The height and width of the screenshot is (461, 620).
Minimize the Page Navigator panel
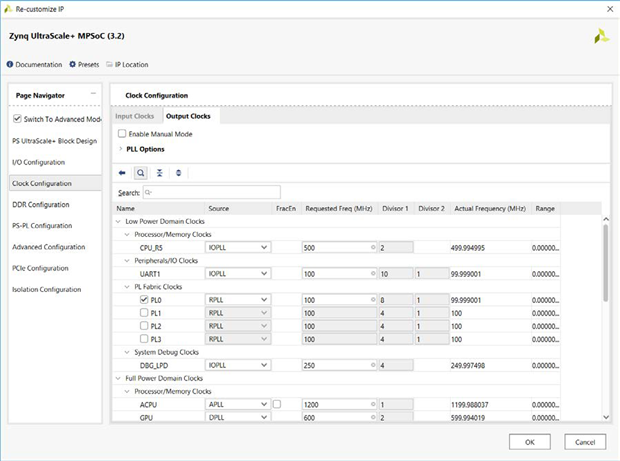(x=93, y=94)
